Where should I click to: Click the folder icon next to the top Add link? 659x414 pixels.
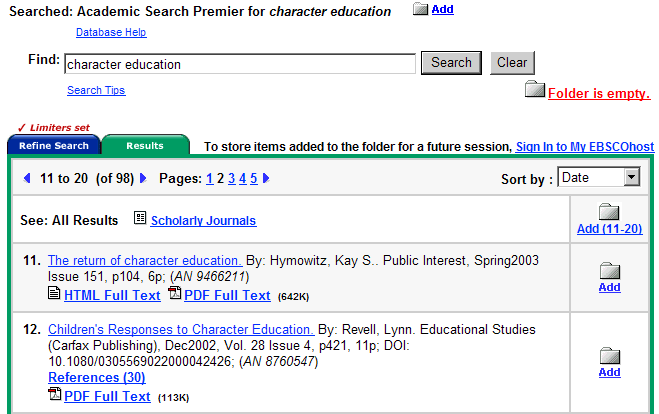420,9
